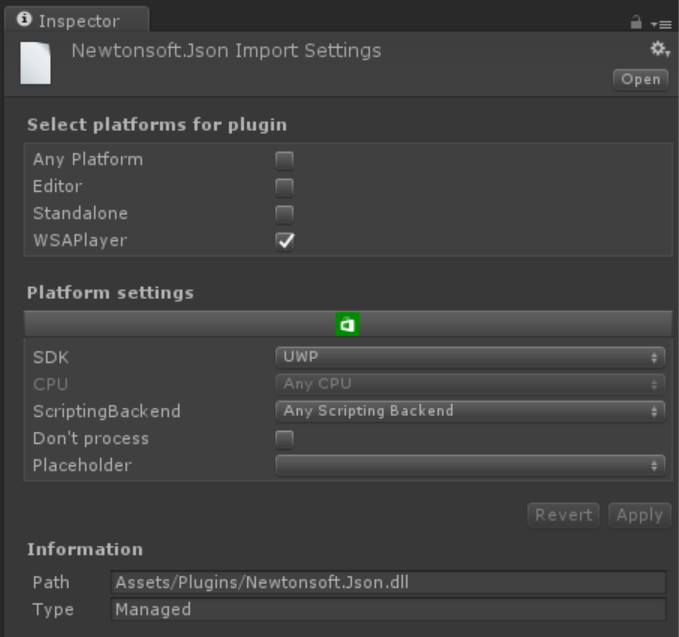Enable the Any Platform checkbox
The image size is (679, 637).
285,160
